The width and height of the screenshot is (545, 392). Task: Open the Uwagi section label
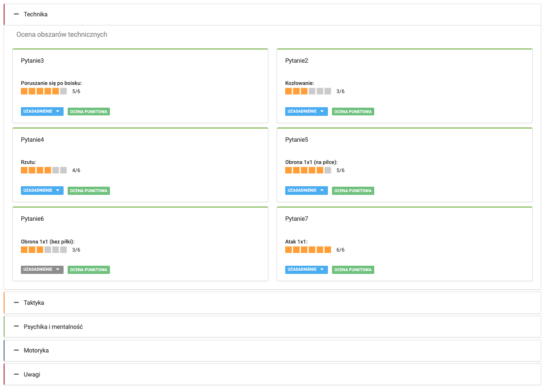coord(32,375)
